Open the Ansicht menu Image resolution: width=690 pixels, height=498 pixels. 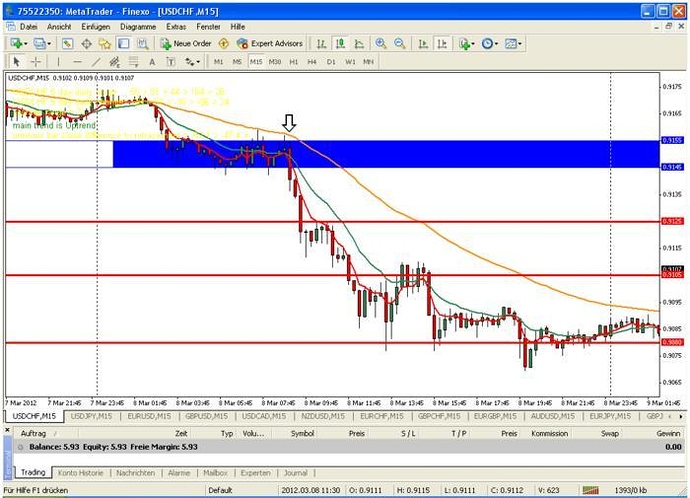pyautogui.click(x=59, y=27)
